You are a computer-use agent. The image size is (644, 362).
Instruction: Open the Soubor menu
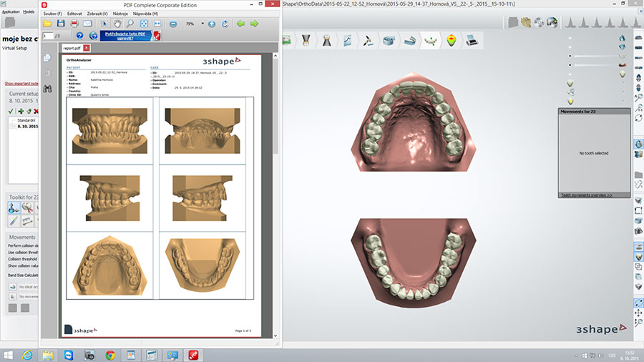(52, 14)
